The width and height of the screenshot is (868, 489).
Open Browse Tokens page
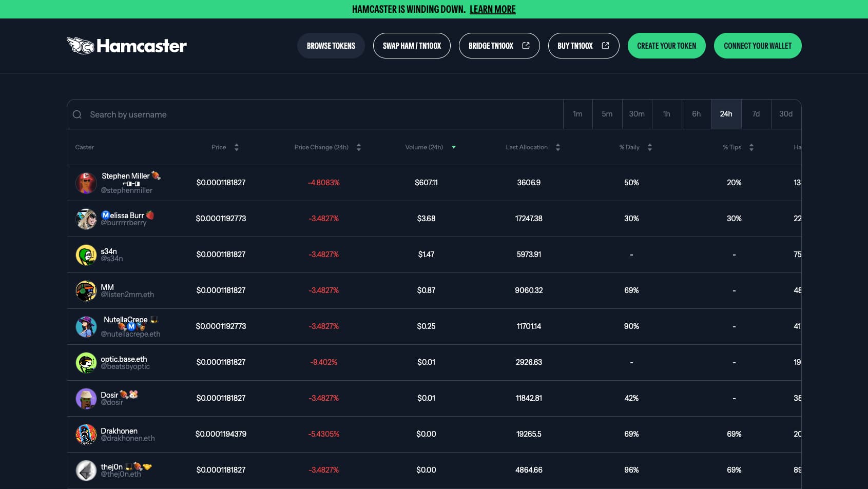[x=331, y=46]
